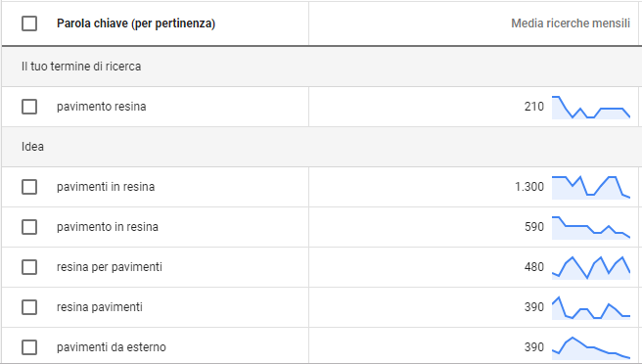
Task: Tick the select-all checkbox in the header
Action: click(x=29, y=23)
